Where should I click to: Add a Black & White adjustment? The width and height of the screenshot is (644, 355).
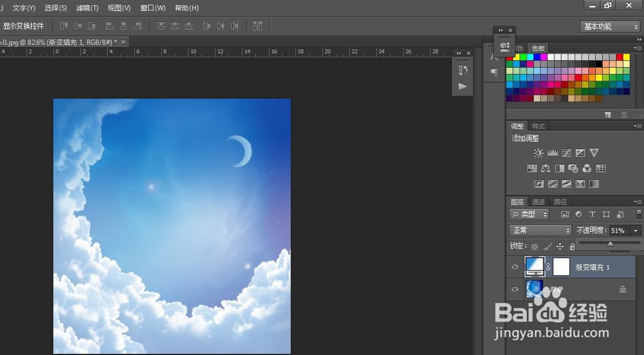click(560, 168)
